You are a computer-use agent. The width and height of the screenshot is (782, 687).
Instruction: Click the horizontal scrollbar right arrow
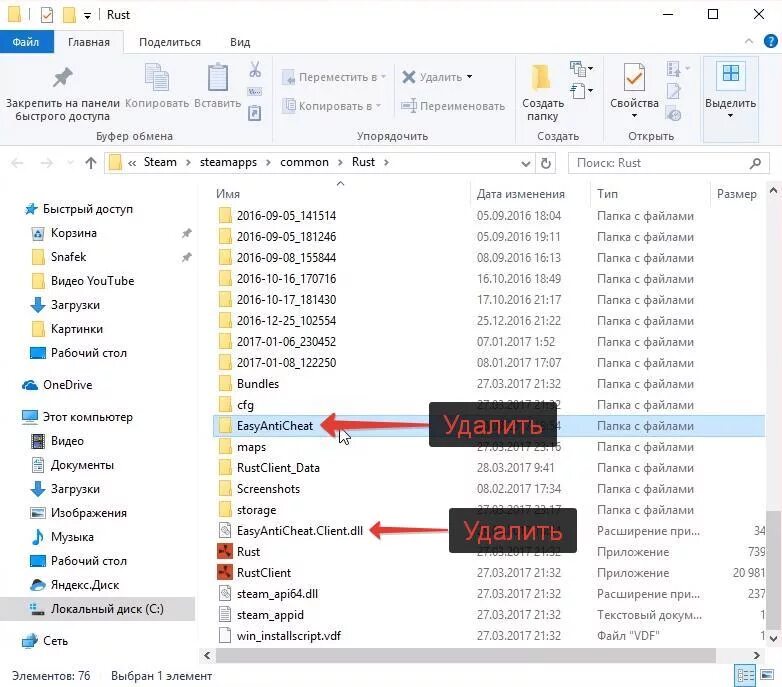757,656
